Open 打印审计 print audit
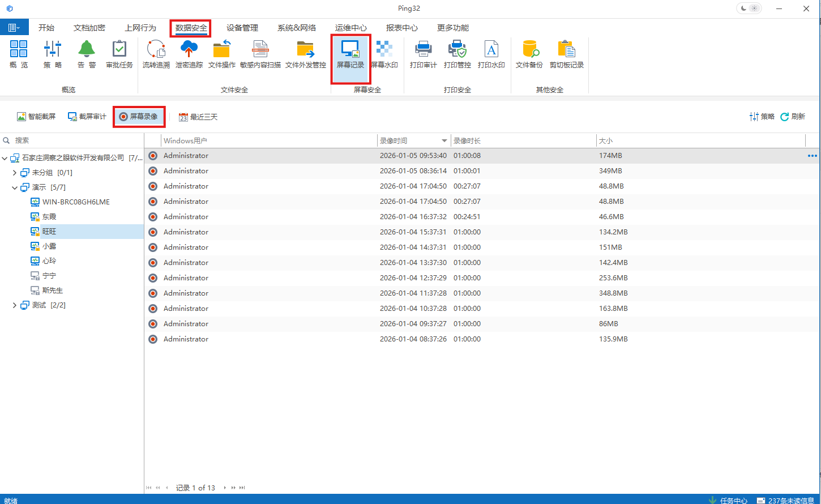This screenshot has height=504, width=821. 423,55
